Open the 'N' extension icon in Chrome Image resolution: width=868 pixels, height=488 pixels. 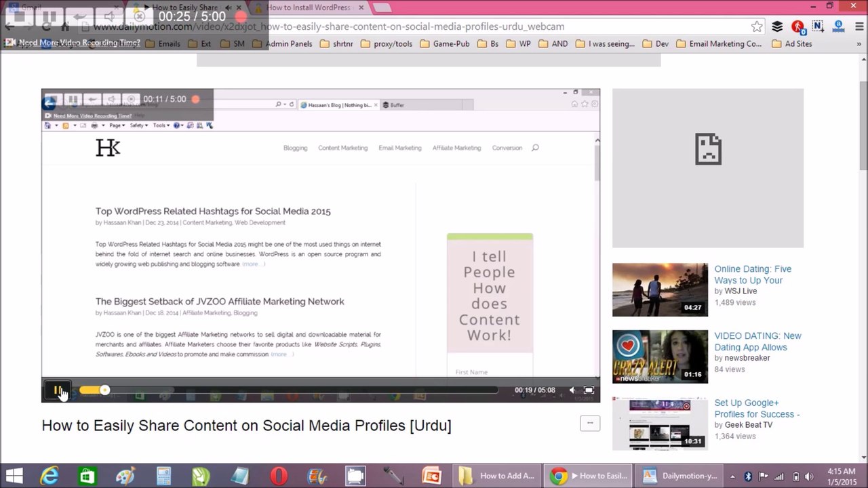(818, 26)
